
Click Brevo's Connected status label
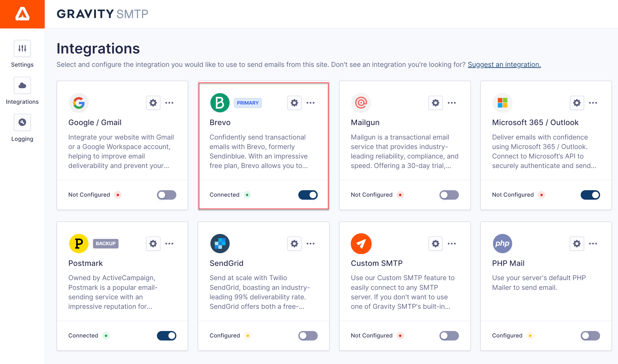tap(224, 195)
